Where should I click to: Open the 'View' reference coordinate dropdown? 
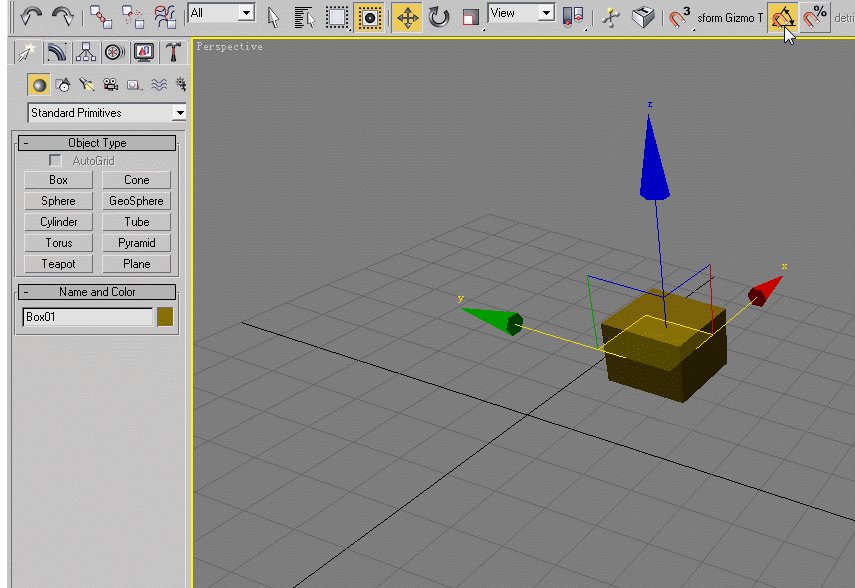pos(522,13)
